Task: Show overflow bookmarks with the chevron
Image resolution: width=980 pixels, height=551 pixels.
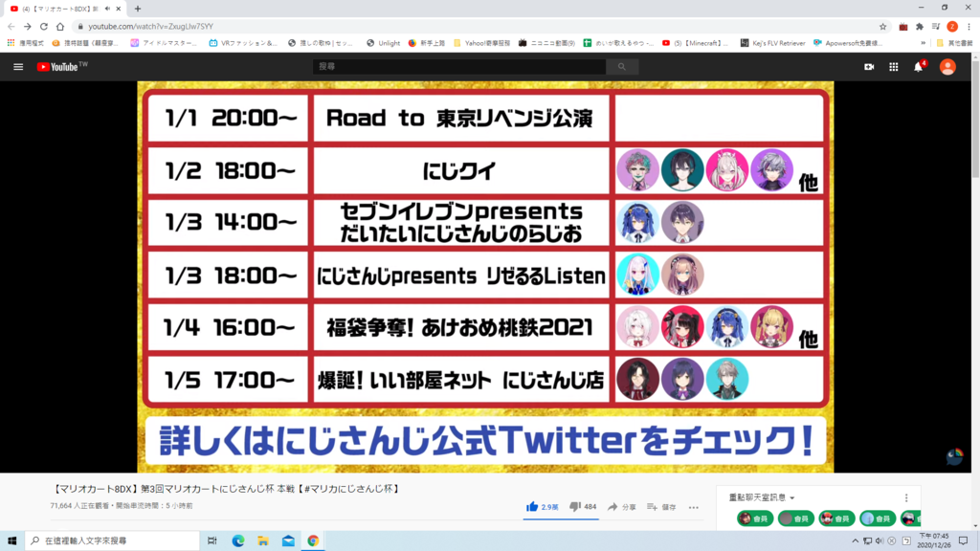Action: 924,43
